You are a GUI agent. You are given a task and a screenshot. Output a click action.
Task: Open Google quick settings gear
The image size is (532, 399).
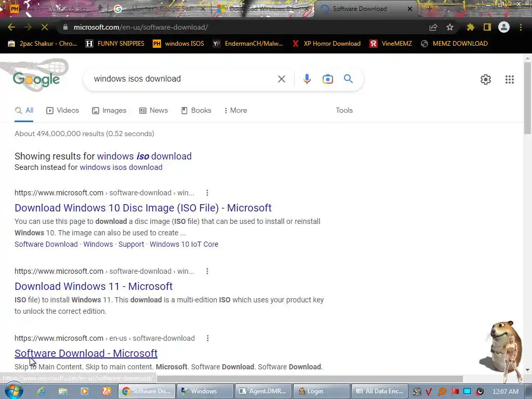tap(486, 79)
